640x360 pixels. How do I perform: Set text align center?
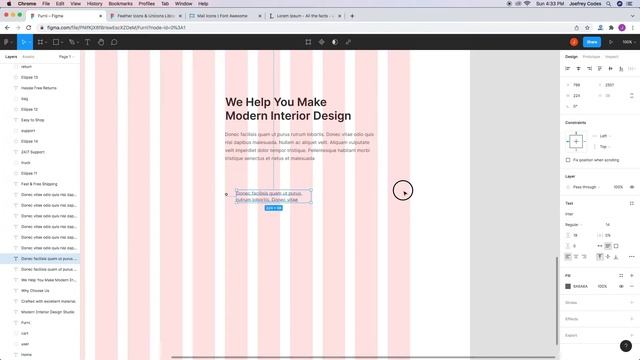(x=576, y=257)
